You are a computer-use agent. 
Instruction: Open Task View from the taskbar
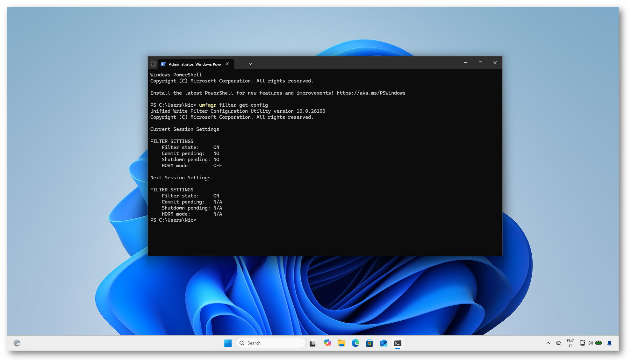click(313, 343)
